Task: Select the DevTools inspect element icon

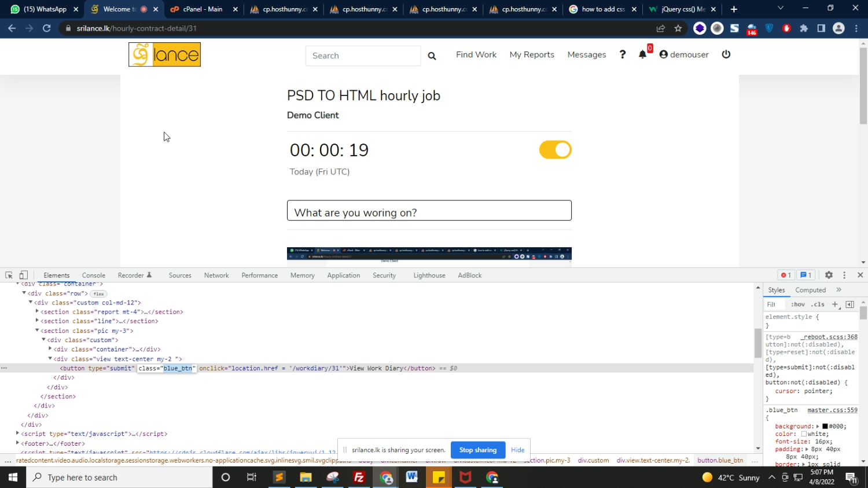Action: [9, 276]
